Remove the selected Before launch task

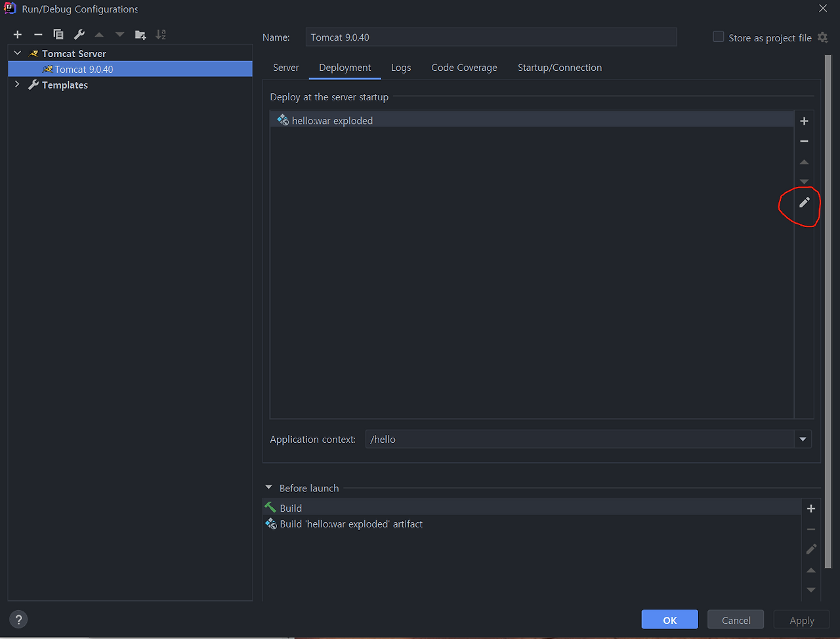click(811, 529)
